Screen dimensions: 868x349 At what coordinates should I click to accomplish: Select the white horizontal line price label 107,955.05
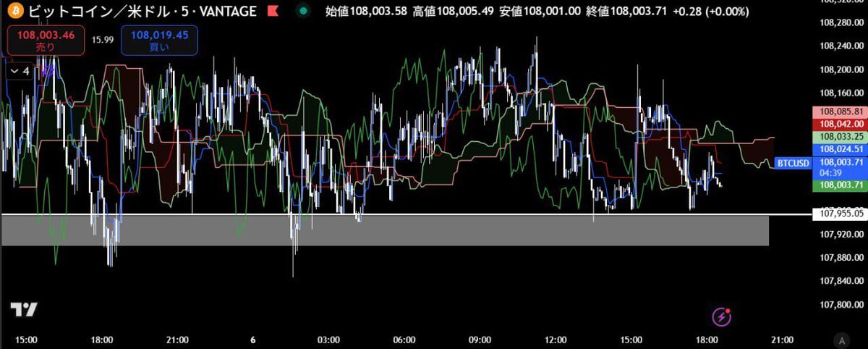click(x=840, y=214)
